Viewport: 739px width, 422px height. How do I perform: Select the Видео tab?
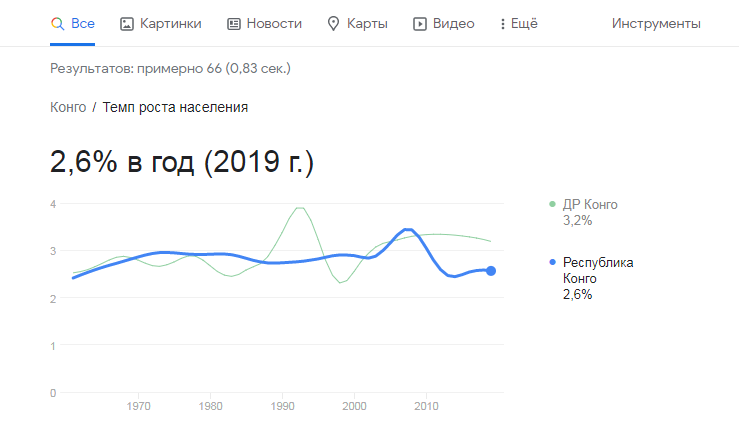[x=443, y=24]
